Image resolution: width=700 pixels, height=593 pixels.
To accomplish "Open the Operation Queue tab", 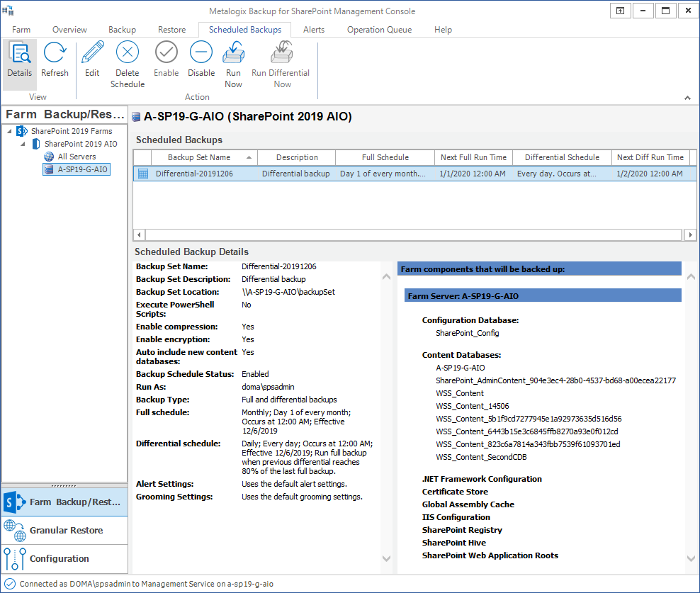I will [x=379, y=30].
